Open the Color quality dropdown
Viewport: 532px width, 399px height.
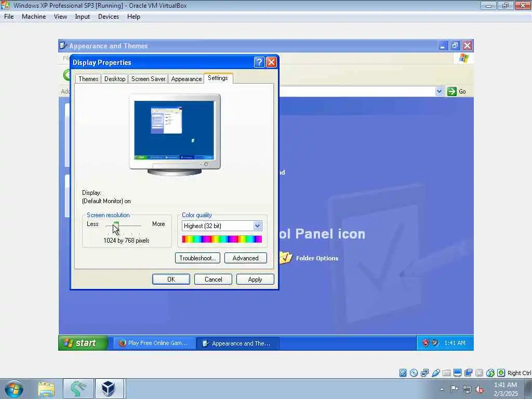(258, 225)
